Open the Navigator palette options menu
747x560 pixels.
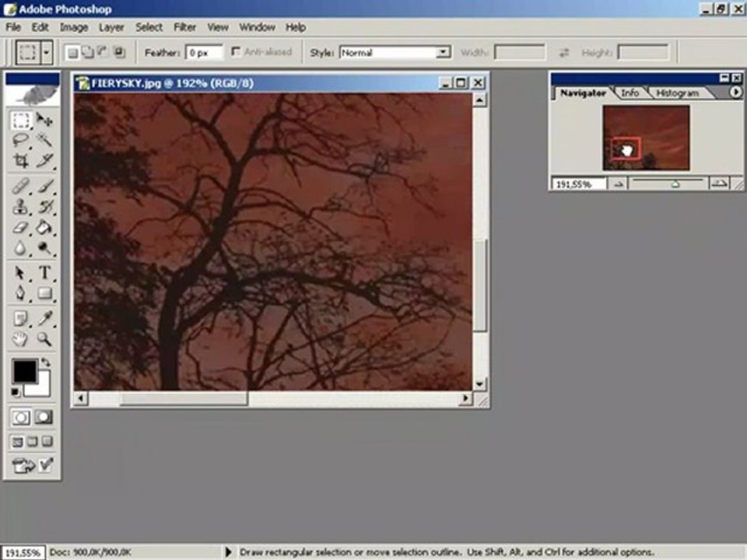[x=735, y=92]
